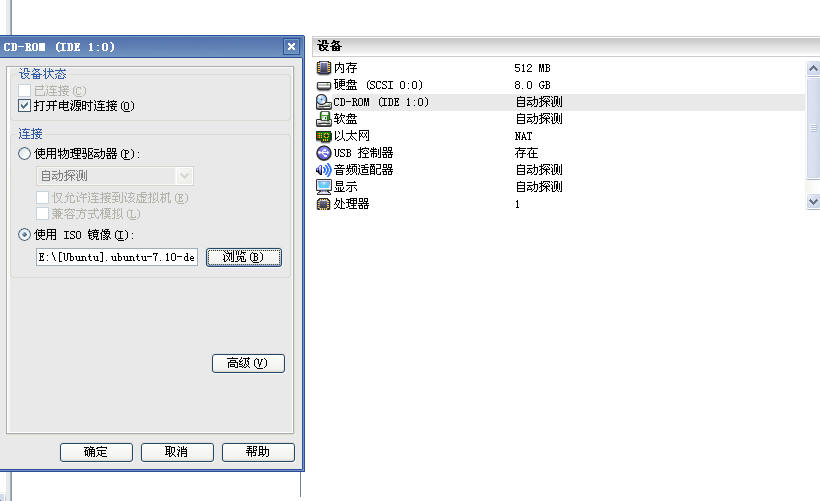Screen dimensions: 820x501
Task: Open 帮助 (Help)
Action: pos(258,452)
